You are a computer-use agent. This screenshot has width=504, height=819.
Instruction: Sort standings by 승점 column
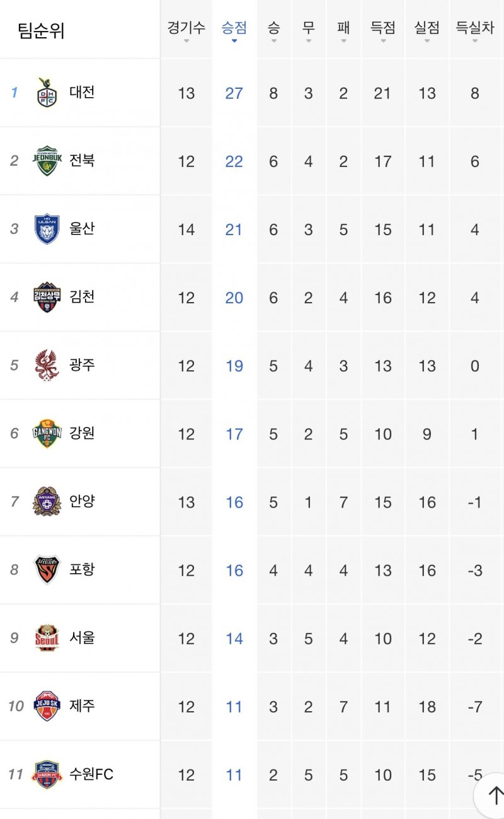click(234, 30)
